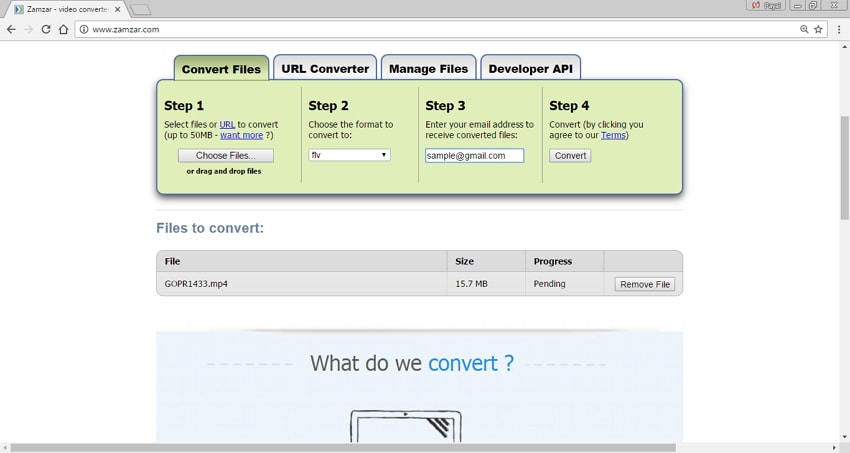Screen dimensions: 850x453
Task: Click the or drag and drop files text
Action: pos(224,171)
